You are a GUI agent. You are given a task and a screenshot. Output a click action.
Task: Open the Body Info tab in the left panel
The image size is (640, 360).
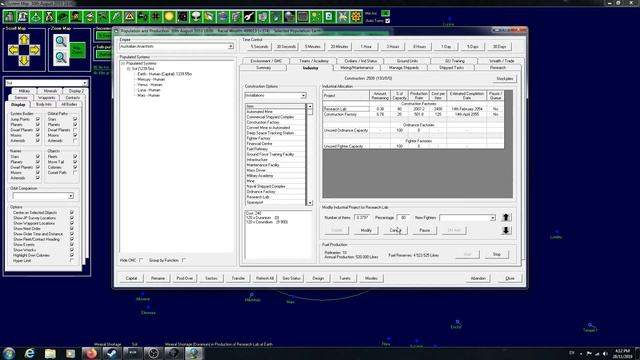44,104
